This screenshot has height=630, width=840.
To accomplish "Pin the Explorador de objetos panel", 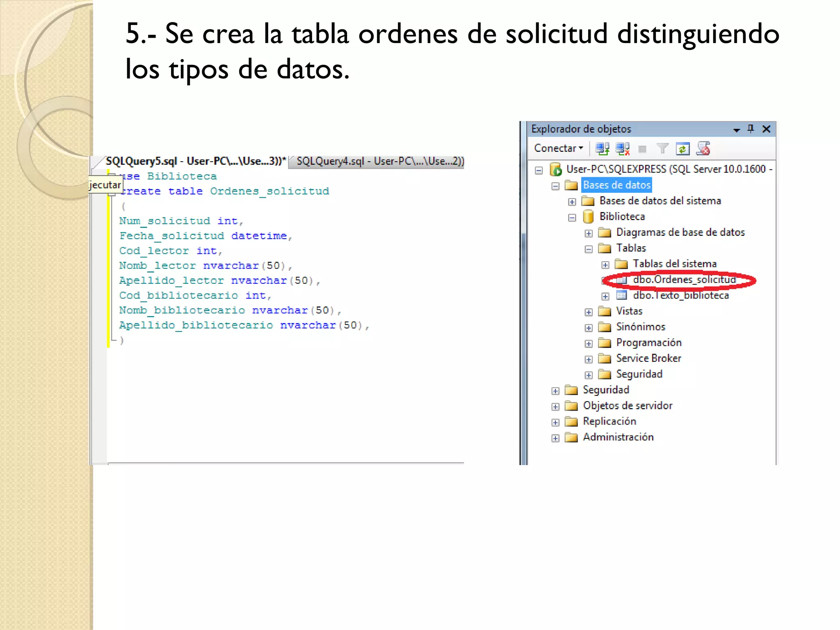I will point(751,129).
